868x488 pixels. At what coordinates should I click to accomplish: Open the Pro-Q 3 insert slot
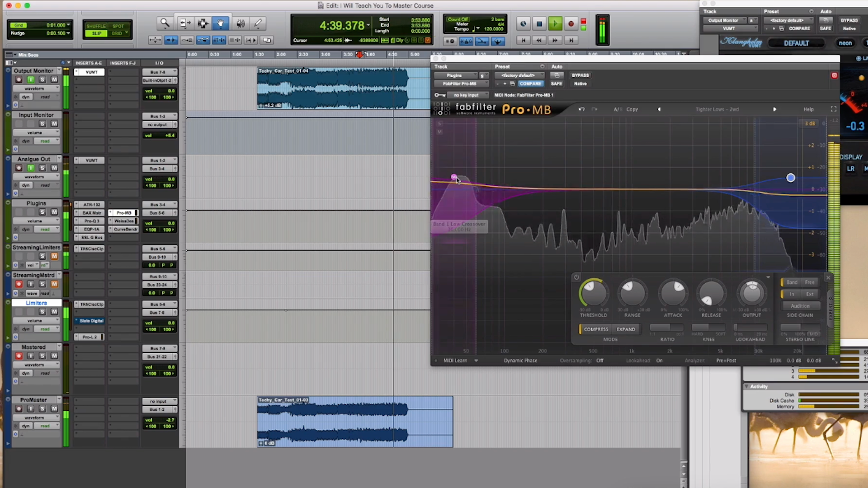coord(92,221)
